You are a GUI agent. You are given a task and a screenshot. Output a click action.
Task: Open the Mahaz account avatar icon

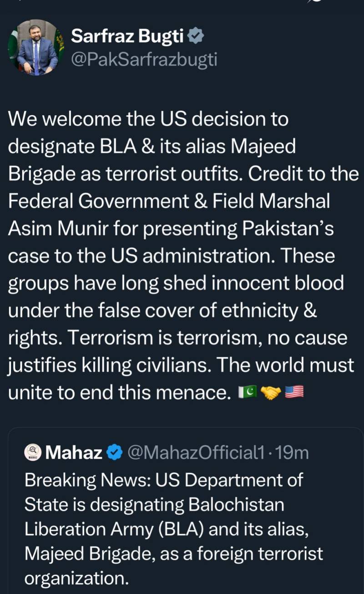[33, 452]
